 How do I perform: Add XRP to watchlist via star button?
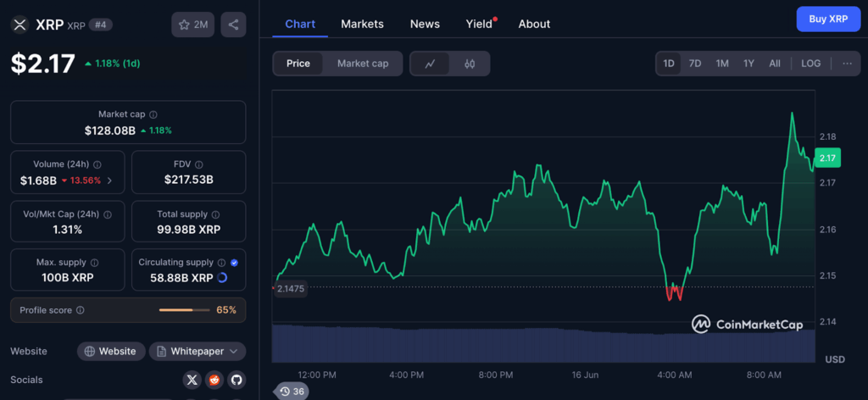click(192, 25)
